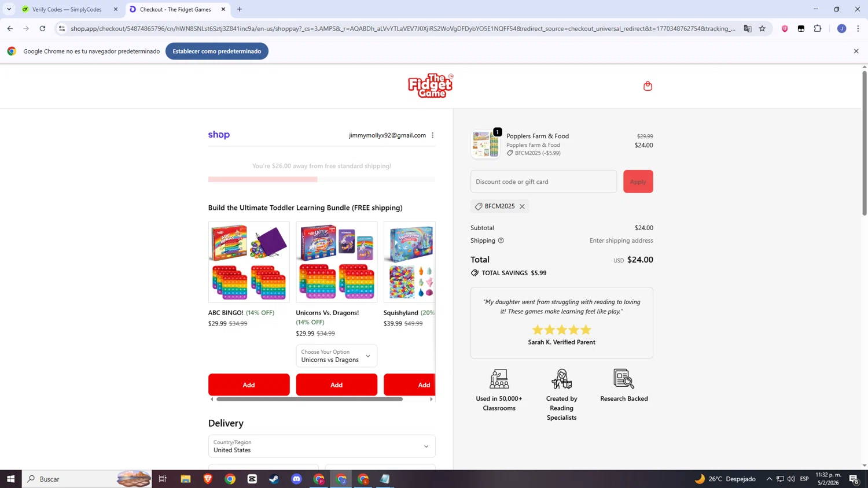Add ABC BINGO! to order
This screenshot has height=488, width=868.
coord(249,385)
